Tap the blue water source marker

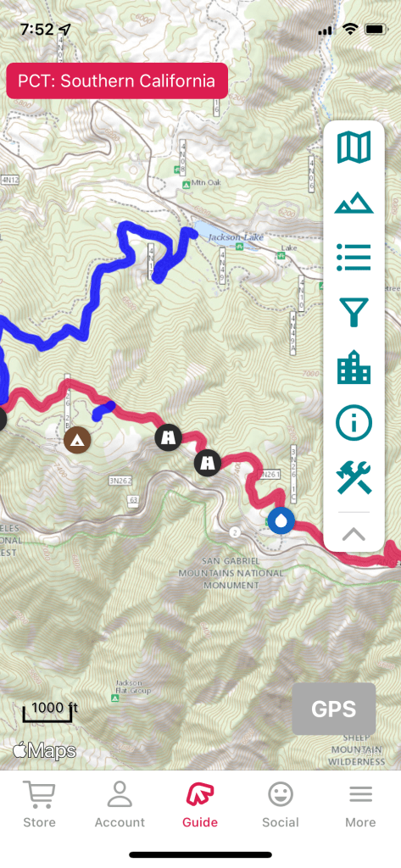[x=281, y=521]
